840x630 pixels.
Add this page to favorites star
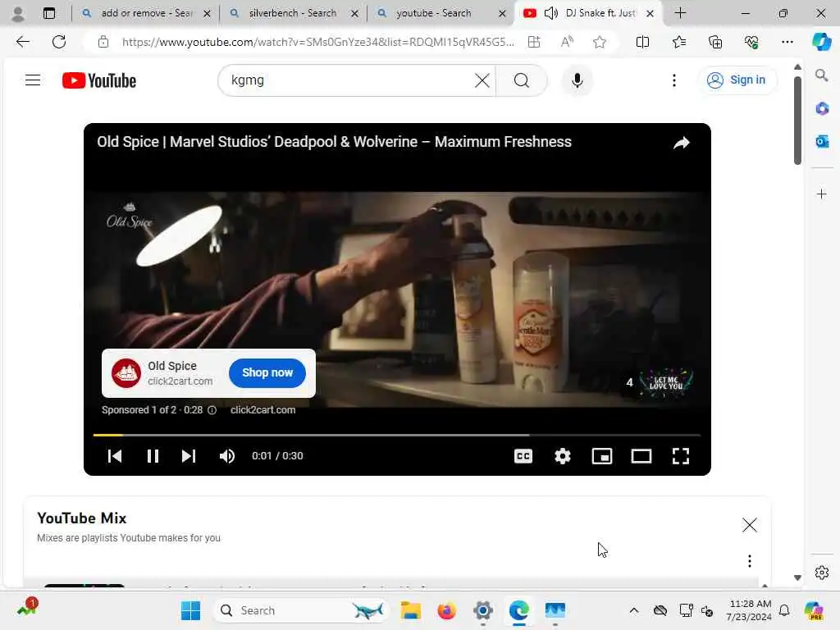(x=600, y=42)
